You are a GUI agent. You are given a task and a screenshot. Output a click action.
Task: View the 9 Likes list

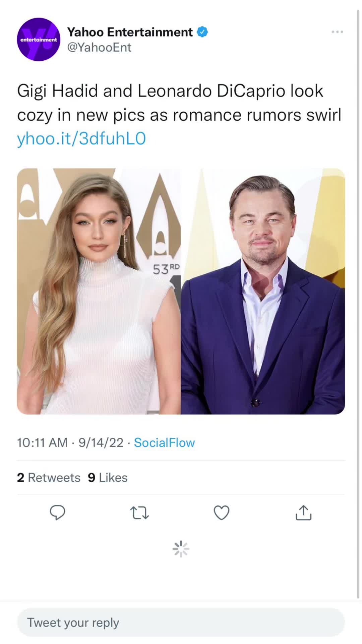coord(108,478)
